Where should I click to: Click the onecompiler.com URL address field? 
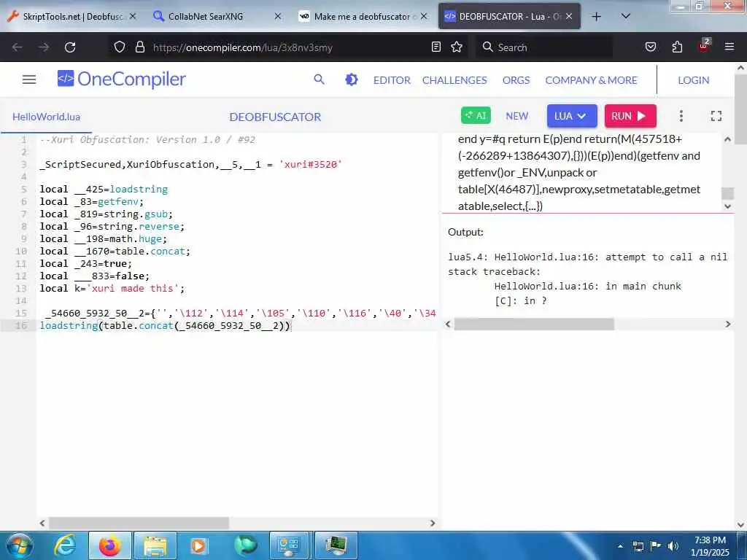click(x=242, y=47)
